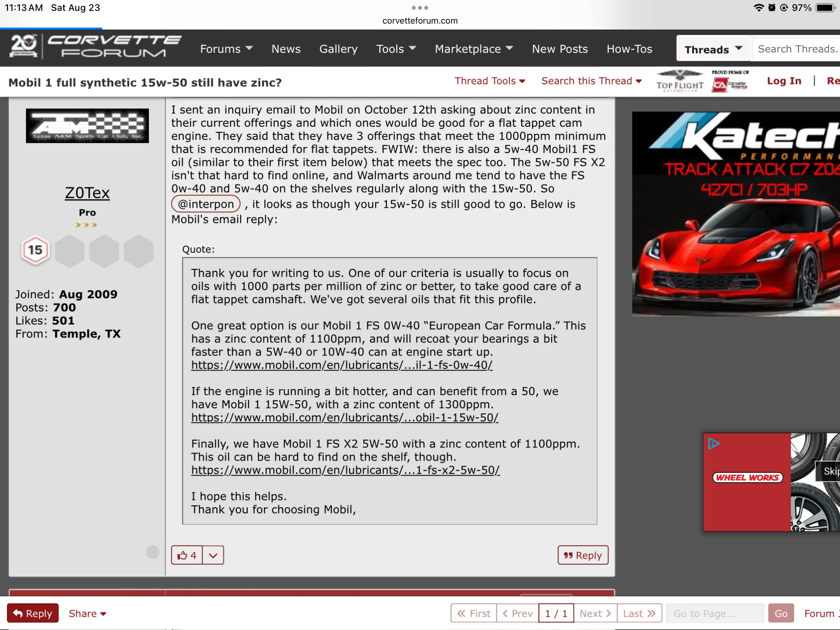
Task: Focus the Search Threads input field
Action: [795, 49]
